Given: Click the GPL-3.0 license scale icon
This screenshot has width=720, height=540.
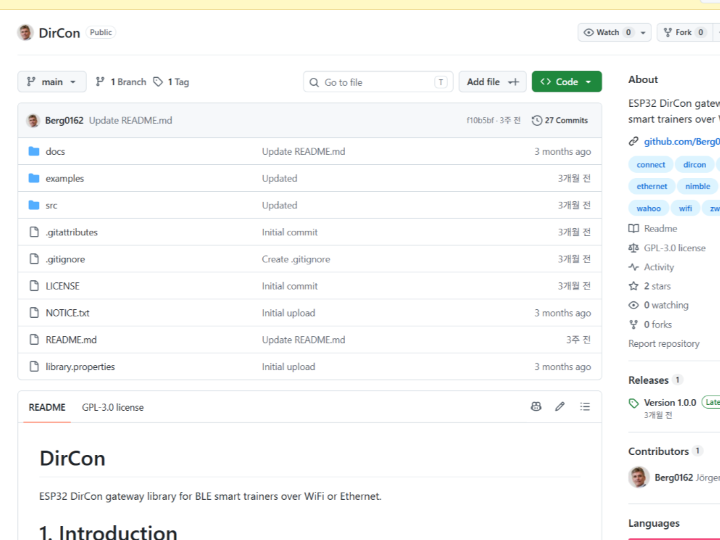Looking at the screenshot, I should coord(634,248).
